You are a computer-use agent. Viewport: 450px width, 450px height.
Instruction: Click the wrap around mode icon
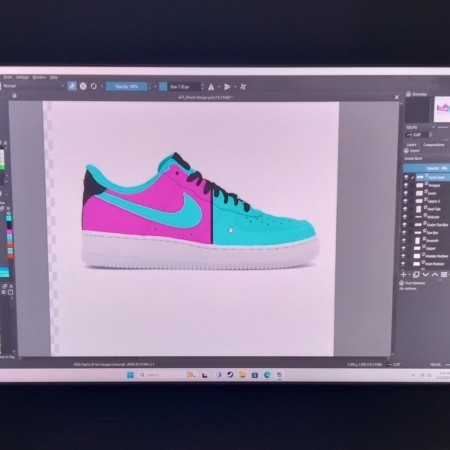point(243,87)
